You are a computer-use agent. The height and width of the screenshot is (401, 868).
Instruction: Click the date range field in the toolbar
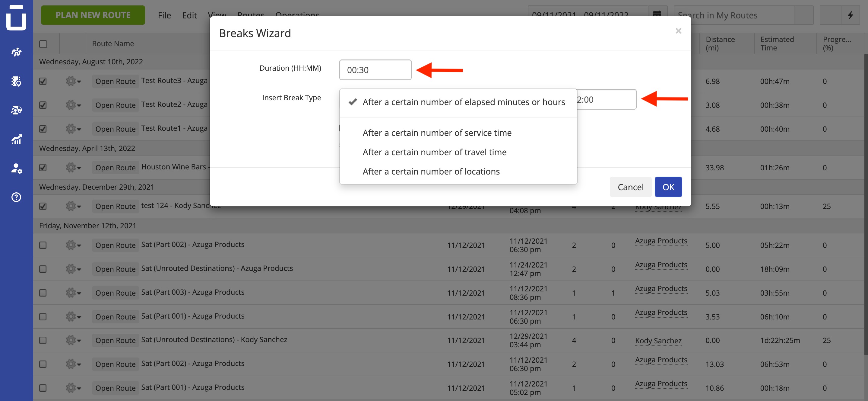(x=588, y=15)
